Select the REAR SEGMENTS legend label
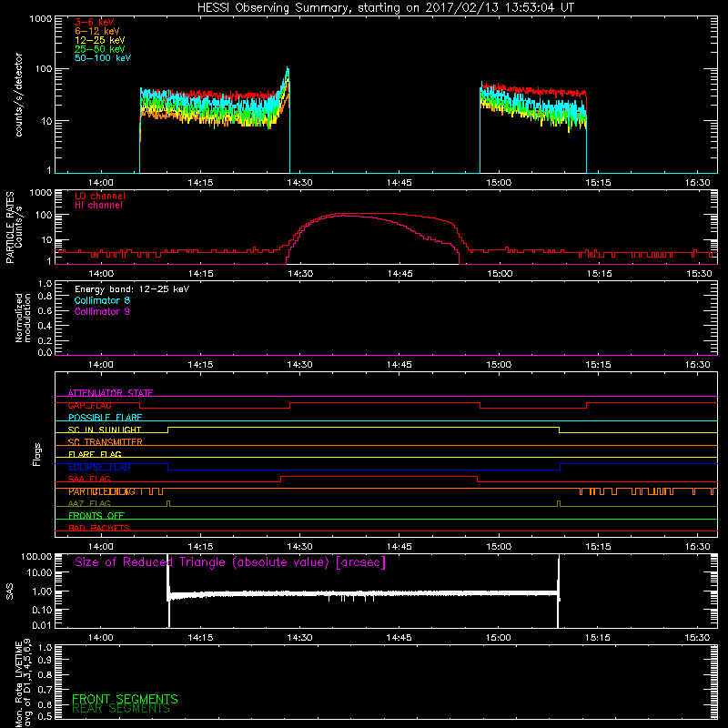The width and height of the screenshot is (728, 728). pyautogui.click(x=121, y=709)
